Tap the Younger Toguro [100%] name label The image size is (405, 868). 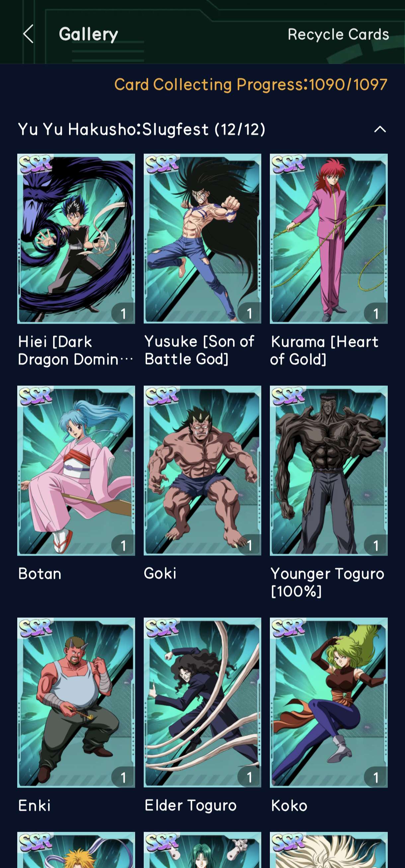point(327,582)
